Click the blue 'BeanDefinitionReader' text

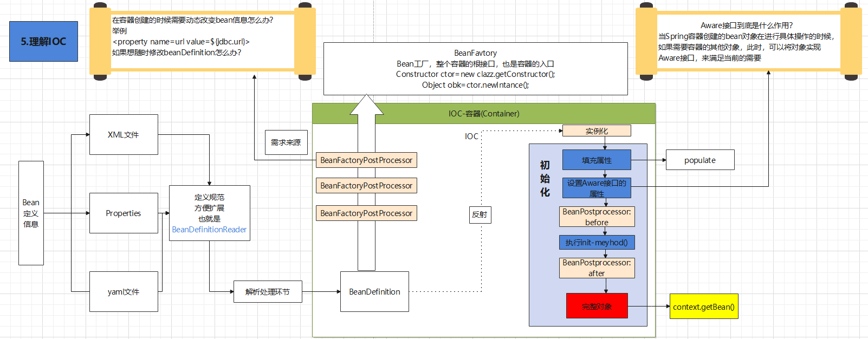pyautogui.click(x=209, y=230)
